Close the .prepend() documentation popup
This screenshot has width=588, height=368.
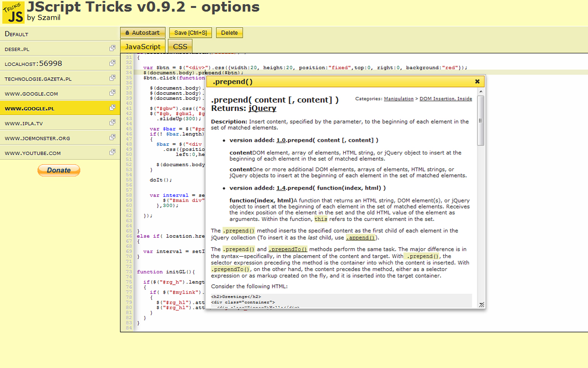(477, 81)
